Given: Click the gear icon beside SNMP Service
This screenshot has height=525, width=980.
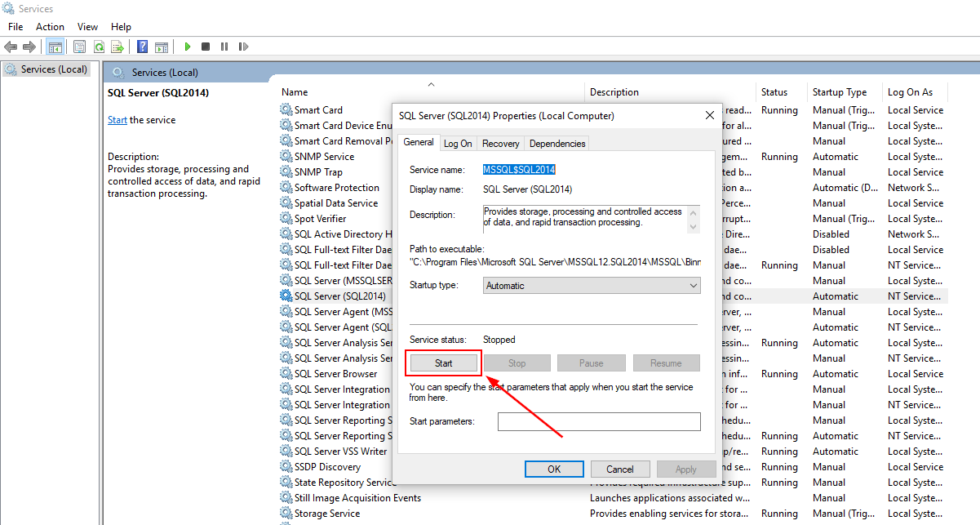Looking at the screenshot, I should point(286,156).
